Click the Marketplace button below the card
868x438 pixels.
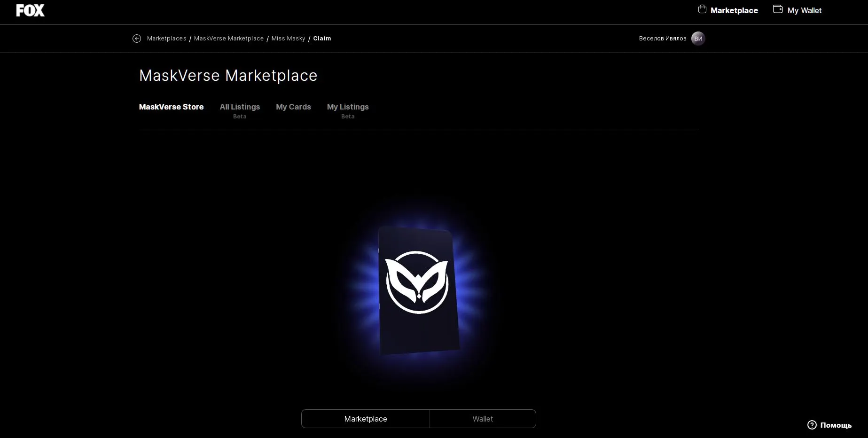(x=366, y=419)
